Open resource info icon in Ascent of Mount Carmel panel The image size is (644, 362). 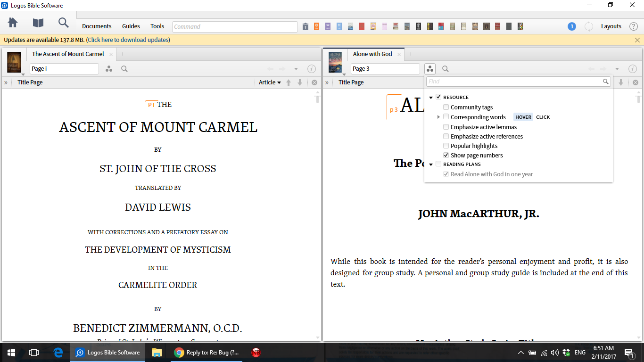[x=312, y=69]
